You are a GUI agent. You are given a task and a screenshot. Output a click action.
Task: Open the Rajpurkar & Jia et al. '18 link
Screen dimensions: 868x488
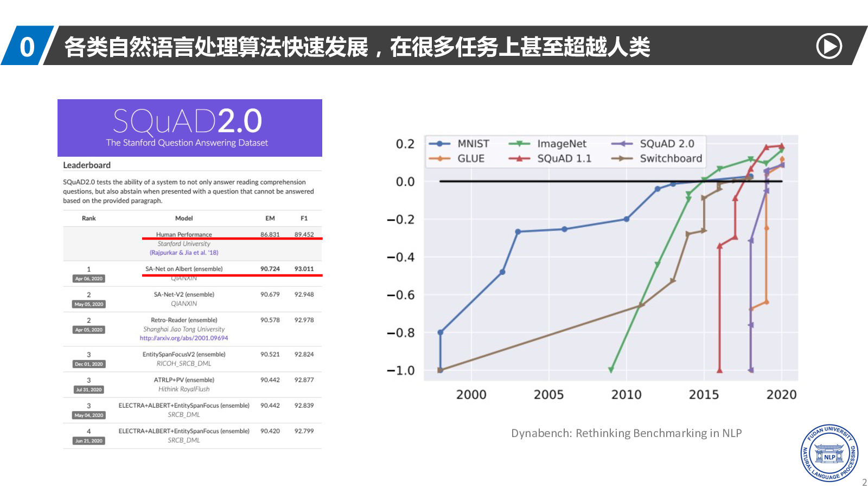click(184, 253)
